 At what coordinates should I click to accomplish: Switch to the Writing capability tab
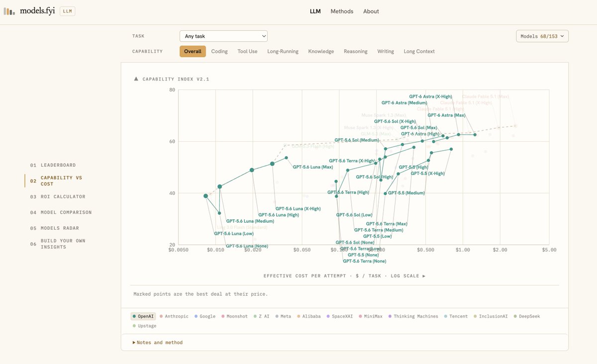386,51
